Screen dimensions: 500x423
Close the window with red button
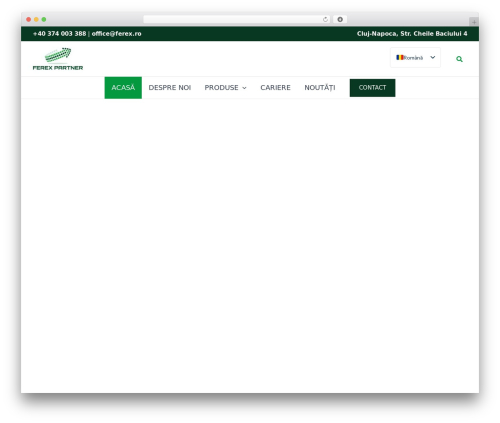(29, 20)
